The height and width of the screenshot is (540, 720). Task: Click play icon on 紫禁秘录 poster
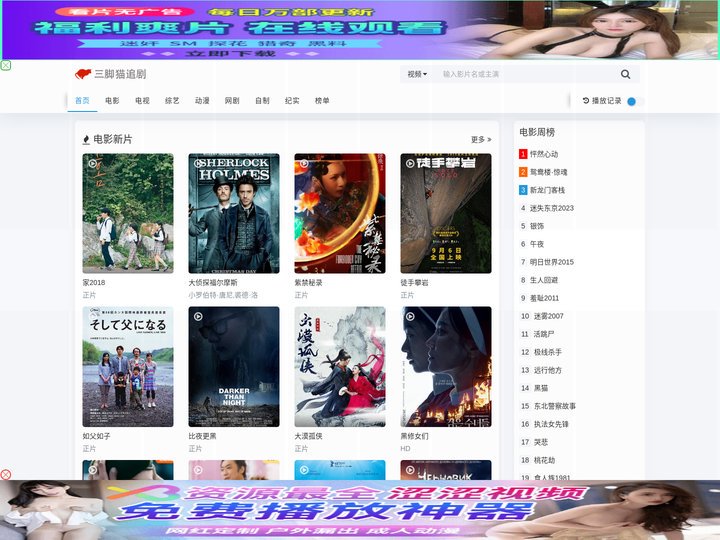pos(304,163)
